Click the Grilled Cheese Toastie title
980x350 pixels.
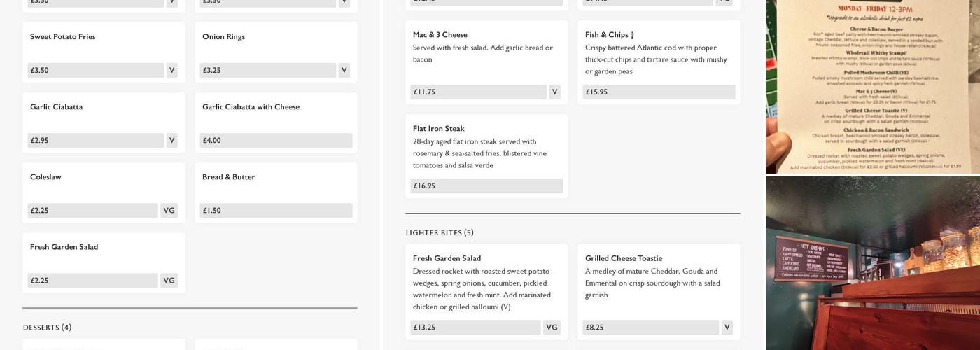[x=624, y=258]
